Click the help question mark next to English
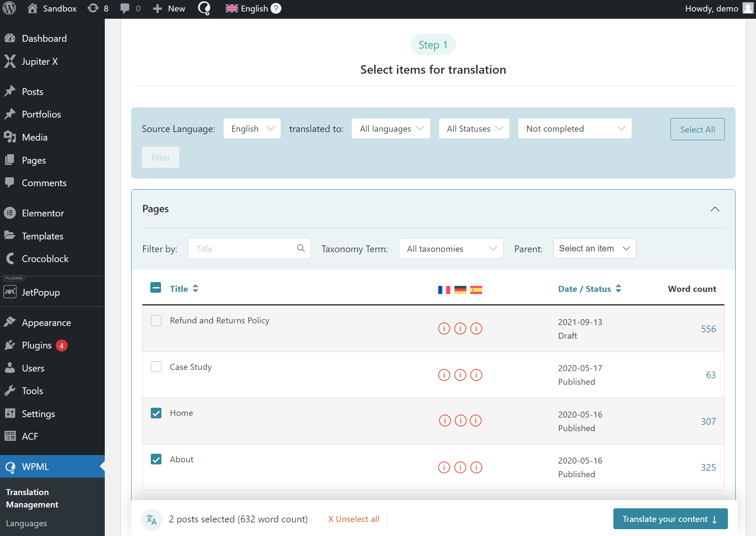This screenshot has height=536, width=756. 275,8
